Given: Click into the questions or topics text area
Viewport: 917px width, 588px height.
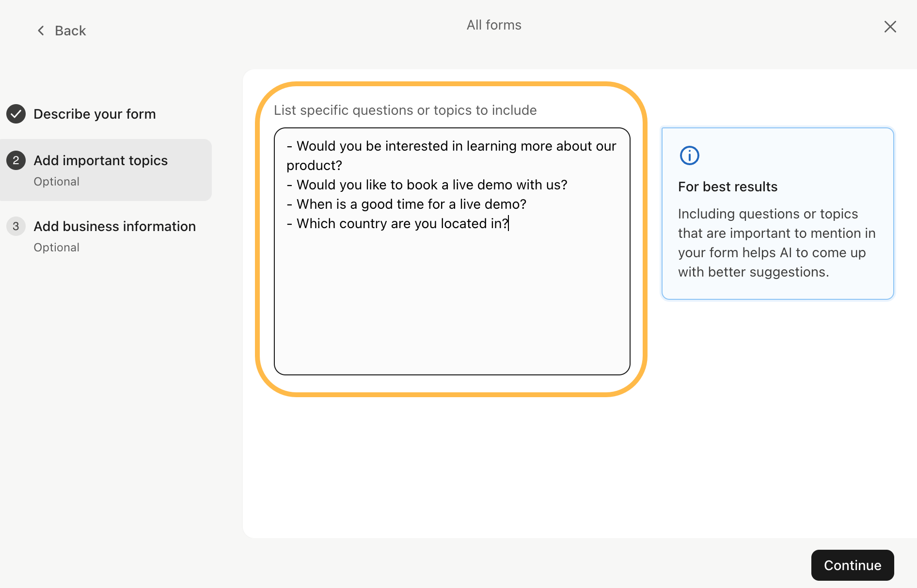Looking at the screenshot, I should tap(452, 251).
